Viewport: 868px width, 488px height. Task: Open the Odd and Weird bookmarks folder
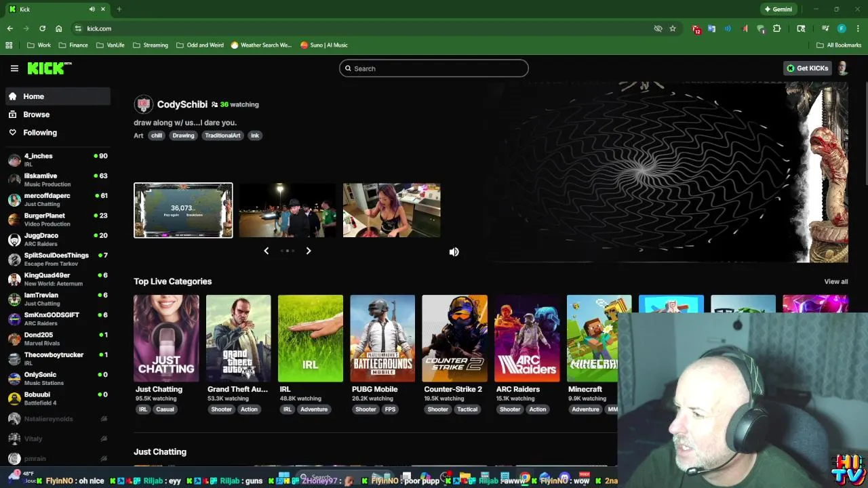[x=200, y=45]
